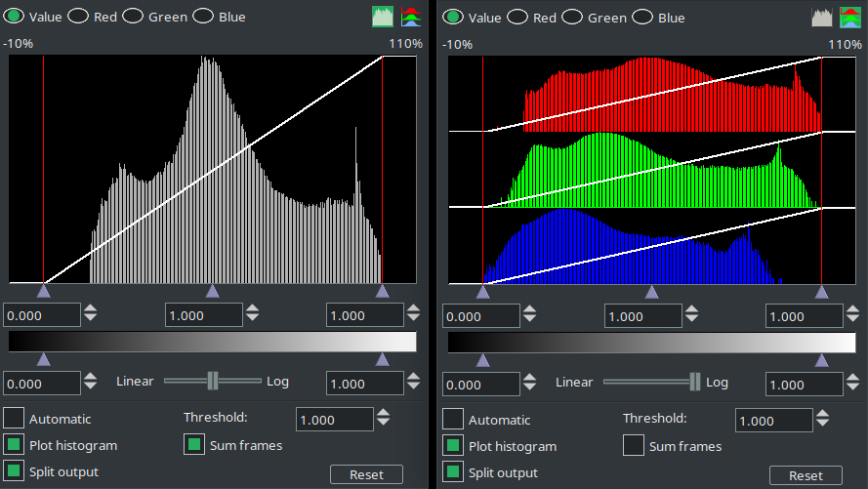Image resolution: width=868 pixels, height=489 pixels.
Task: Click the gamma midpoint triangle in left panel
Action: (x=212, y=291)
